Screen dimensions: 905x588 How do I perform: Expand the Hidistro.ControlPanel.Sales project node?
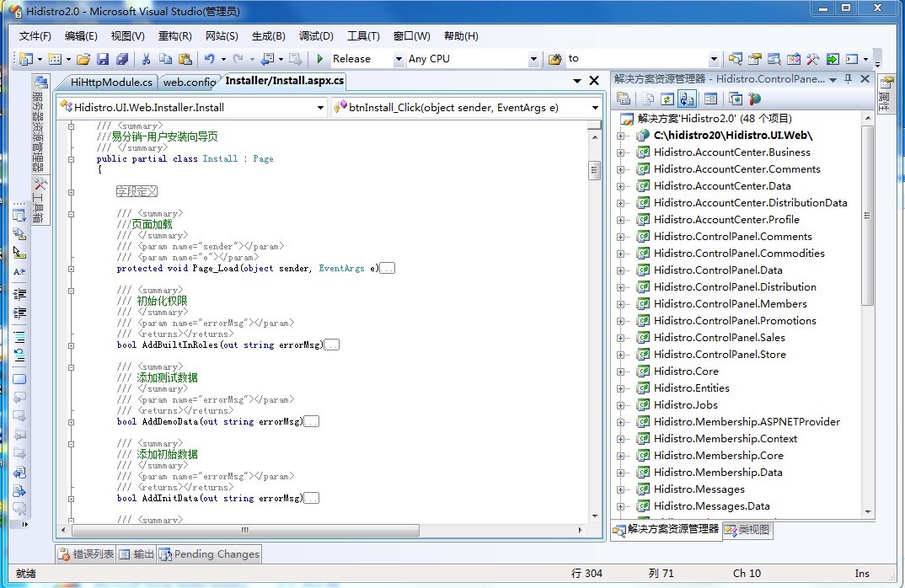point(620,338)
